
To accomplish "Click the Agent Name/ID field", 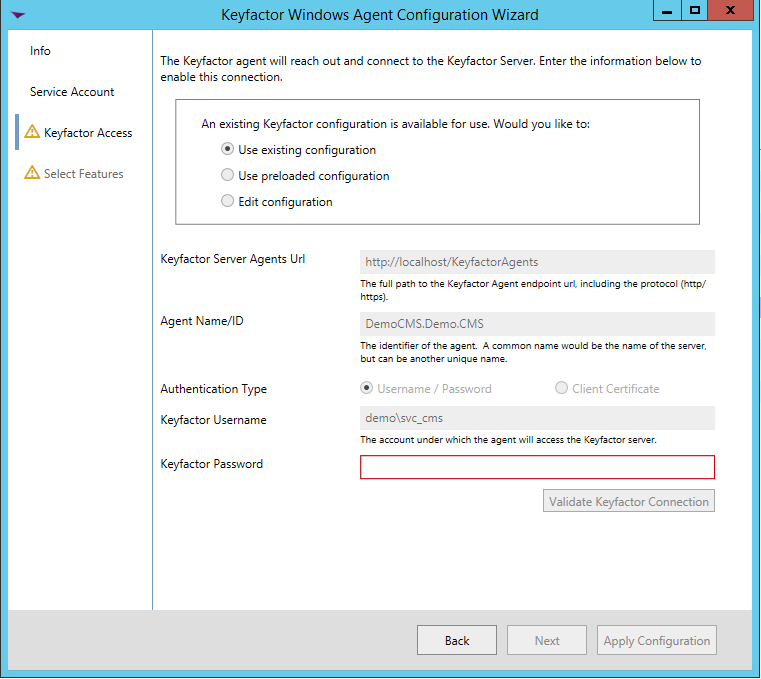I will pos(537,324).
